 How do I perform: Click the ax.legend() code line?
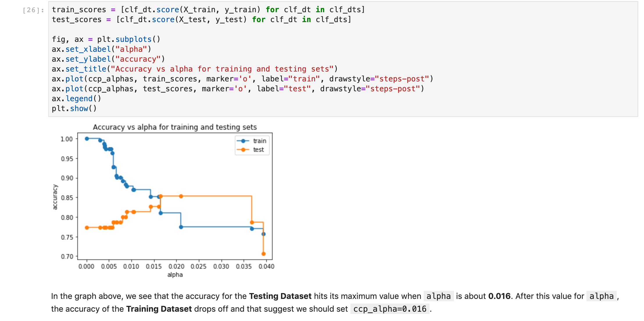pyautogui.click(x=76, y=99)
